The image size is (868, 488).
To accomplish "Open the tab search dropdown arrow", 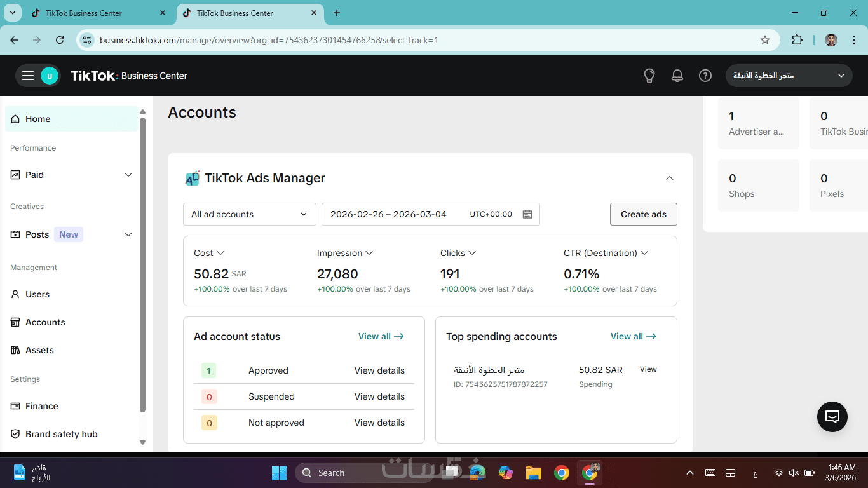I will [12, 13].
